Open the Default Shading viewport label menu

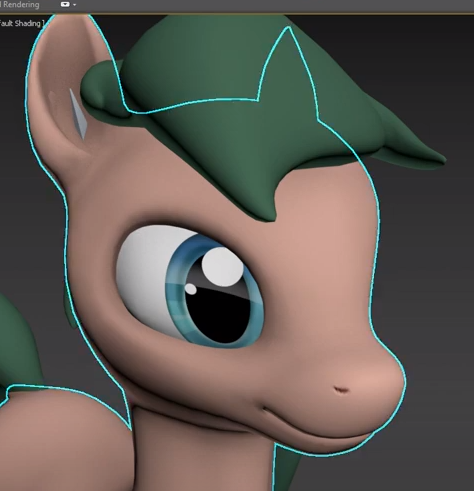[21, 23]
